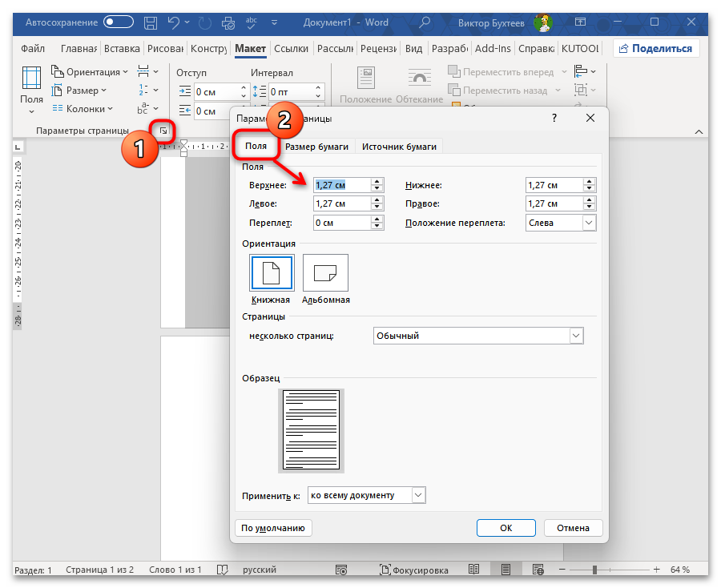Open the Поля margins ribbon button
The width and height of the screenshot is (721, 588).
click(x=32, y=86)
